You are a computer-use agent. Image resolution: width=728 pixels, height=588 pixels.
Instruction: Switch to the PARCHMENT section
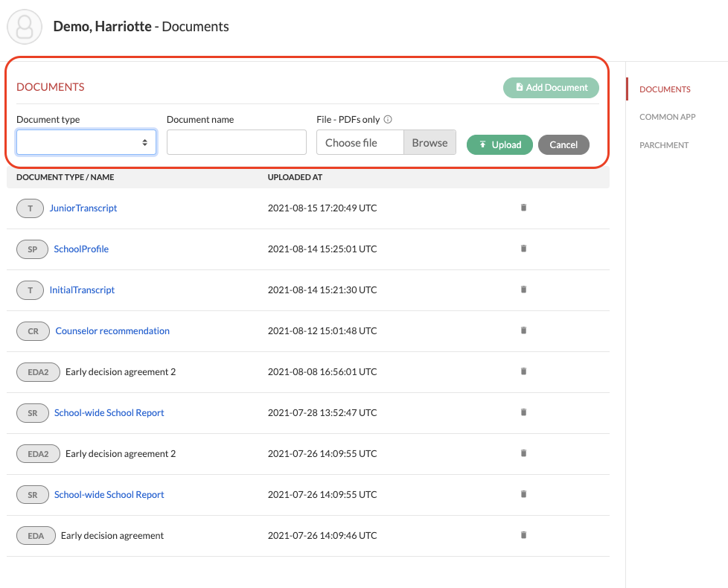(664, 145)
